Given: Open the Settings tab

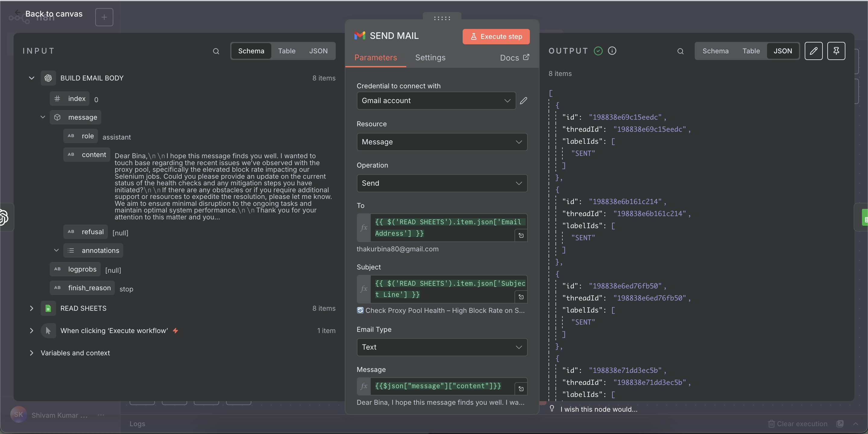Looking at the screenshot, I should [x=430, y=58].
